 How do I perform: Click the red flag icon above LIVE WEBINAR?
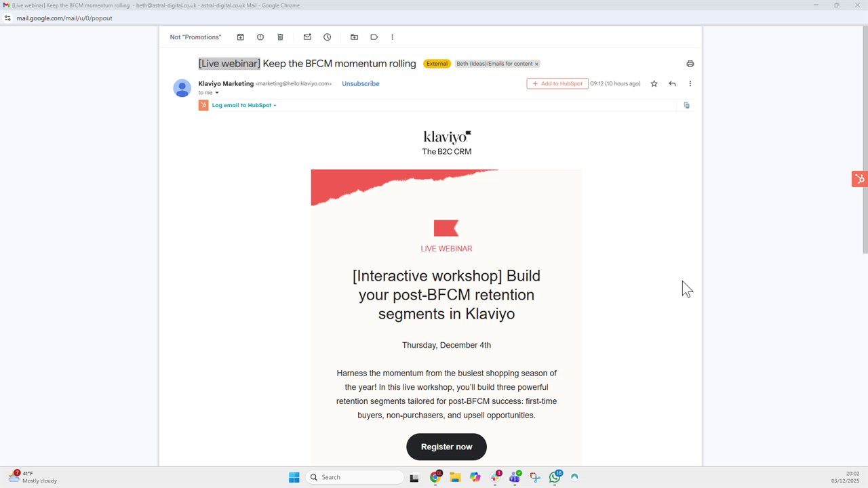click(x=446, y=228)
